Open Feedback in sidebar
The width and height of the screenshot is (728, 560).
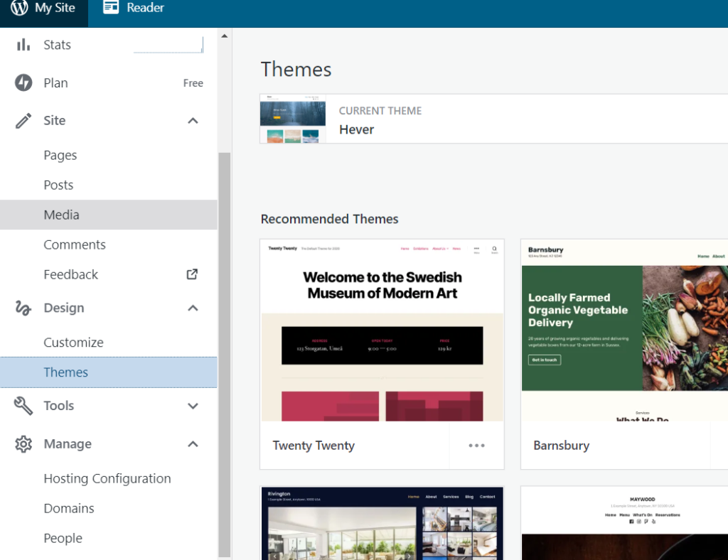point(109,274)
